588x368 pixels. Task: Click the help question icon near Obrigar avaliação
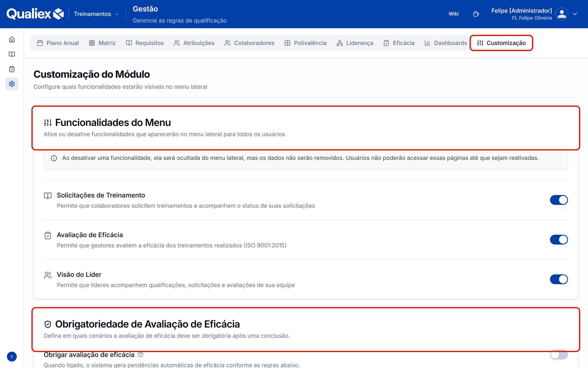(140, 355)
